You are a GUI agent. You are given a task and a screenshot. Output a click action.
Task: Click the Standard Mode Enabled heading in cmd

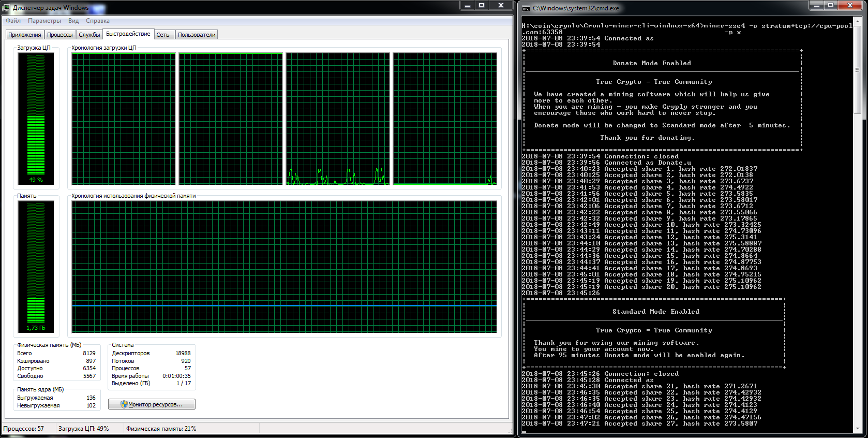point(656,312)
